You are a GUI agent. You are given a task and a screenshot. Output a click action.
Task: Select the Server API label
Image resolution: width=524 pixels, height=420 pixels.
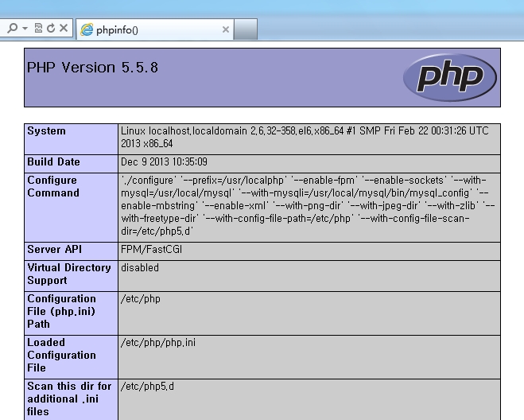point(55,250)
